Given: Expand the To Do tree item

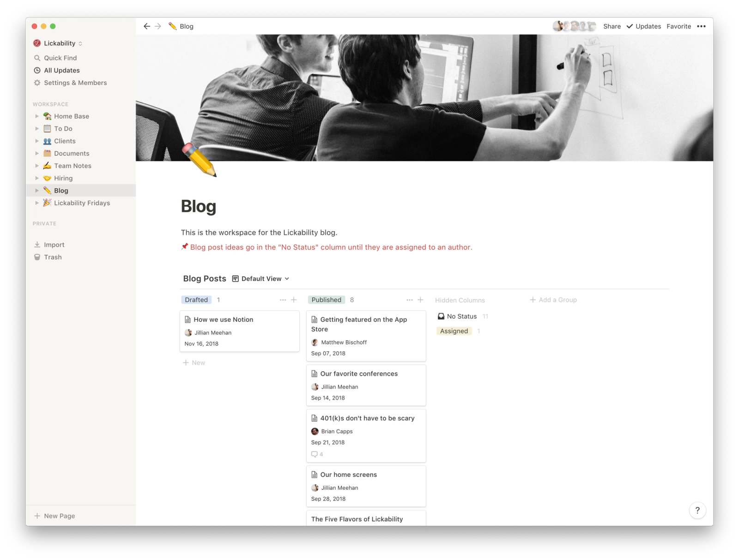Looking at the screenshot, I should point(37,129).
